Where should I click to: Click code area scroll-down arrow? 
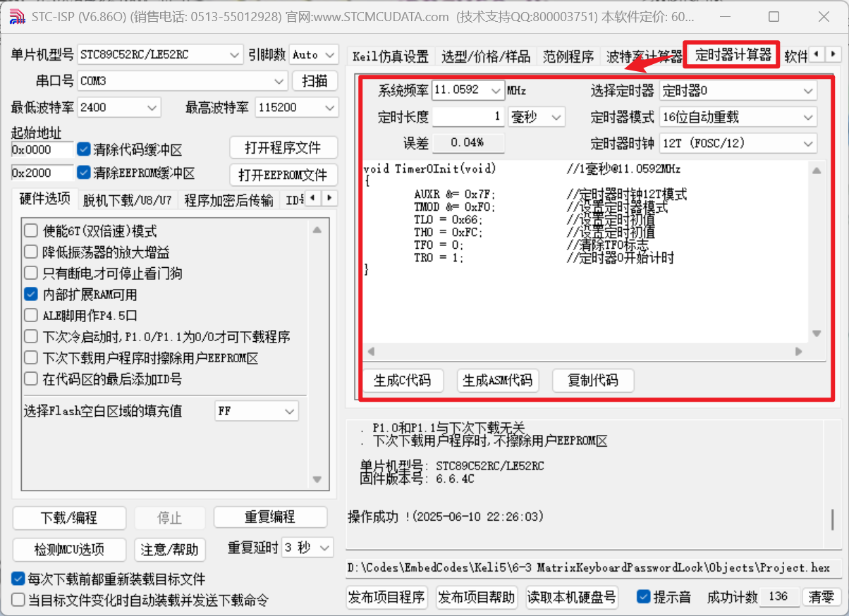coord(817,334)
